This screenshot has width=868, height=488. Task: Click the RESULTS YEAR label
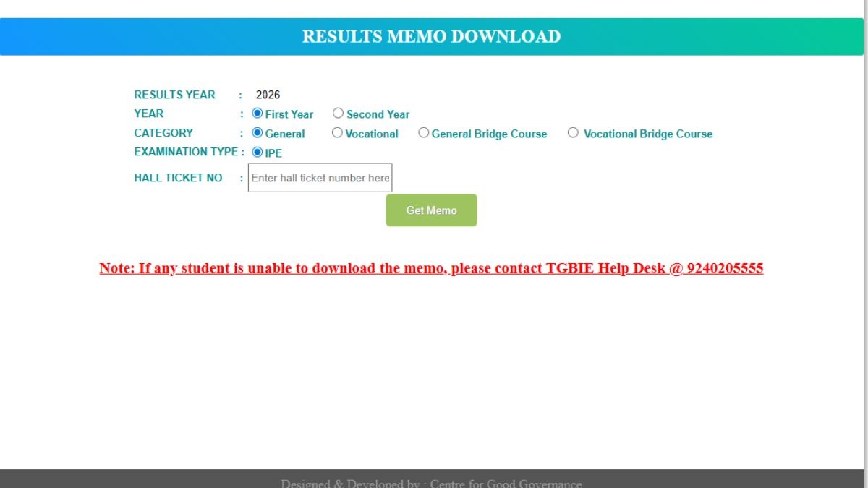pyautogui.click(x=174, y=95)
